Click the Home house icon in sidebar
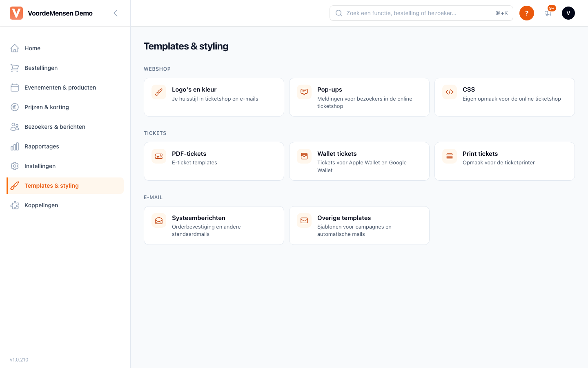The width and height of the screenshot is (588, 368). (x=15, y=48)
